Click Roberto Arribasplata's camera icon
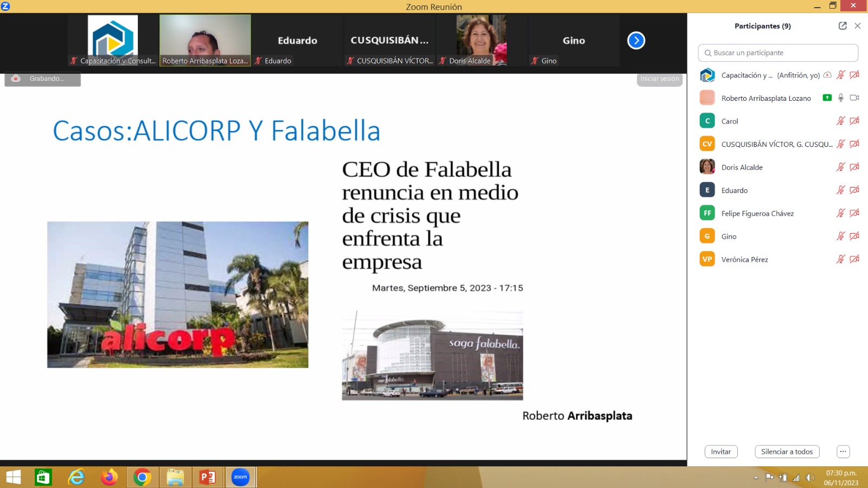868x488 pixels. (x=854, y=98)
